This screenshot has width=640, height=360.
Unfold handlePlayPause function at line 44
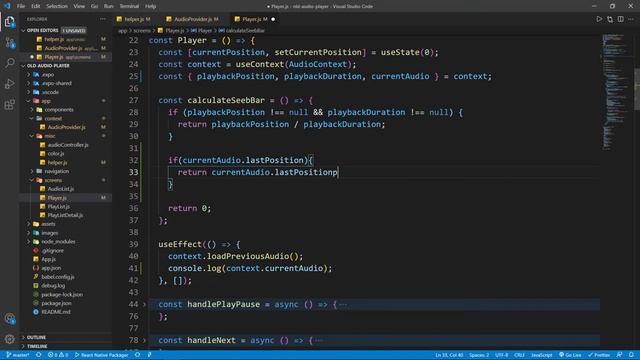coord(144,304)
